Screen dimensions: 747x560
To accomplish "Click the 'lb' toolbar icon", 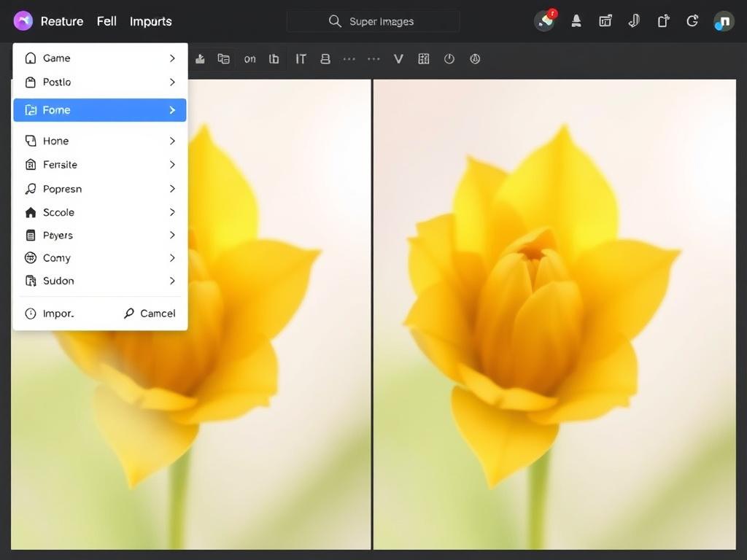I will [274, 58].
